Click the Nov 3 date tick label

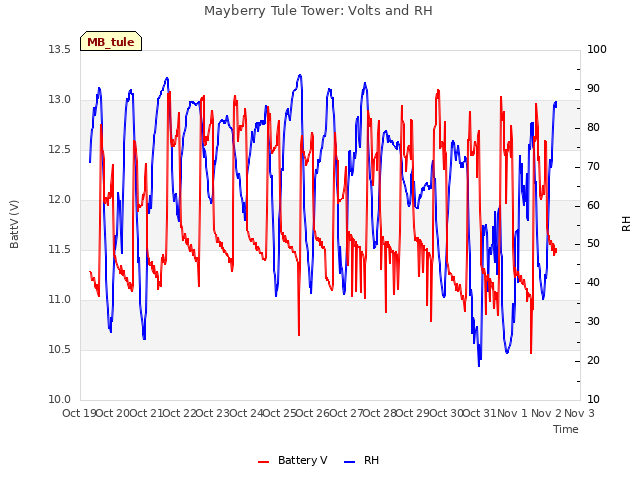coord(579,413)
